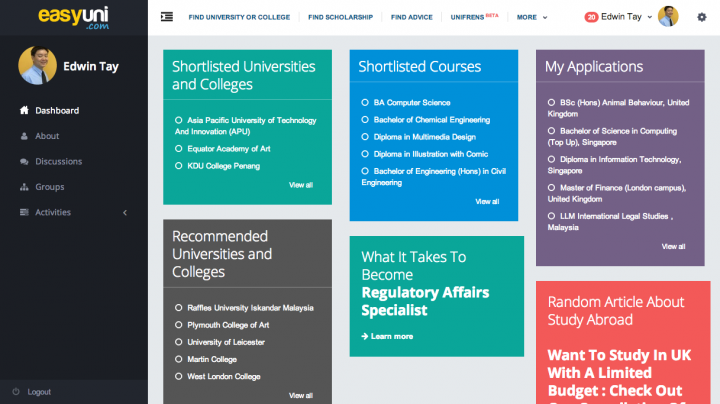Select the BA Computer Science bullet
This screenshot has width=720, height=404.
pyautogui.click(x=365, y=102)
